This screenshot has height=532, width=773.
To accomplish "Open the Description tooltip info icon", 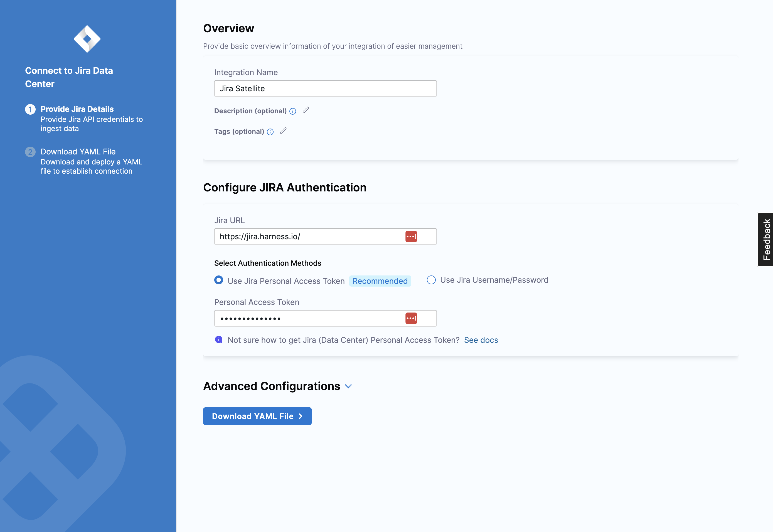I will (292, 111).
